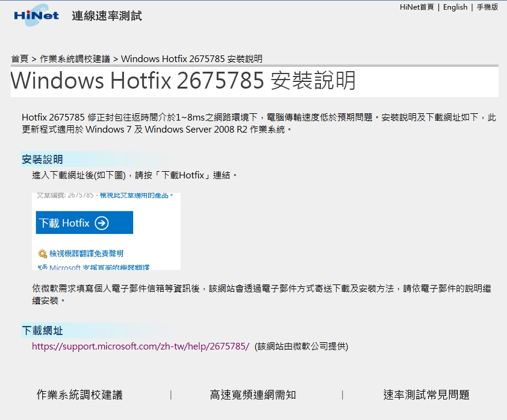Click the instruction line 進入下載網址後(如下圖)
The image size is (507, 420).
[x=134, y=175]
